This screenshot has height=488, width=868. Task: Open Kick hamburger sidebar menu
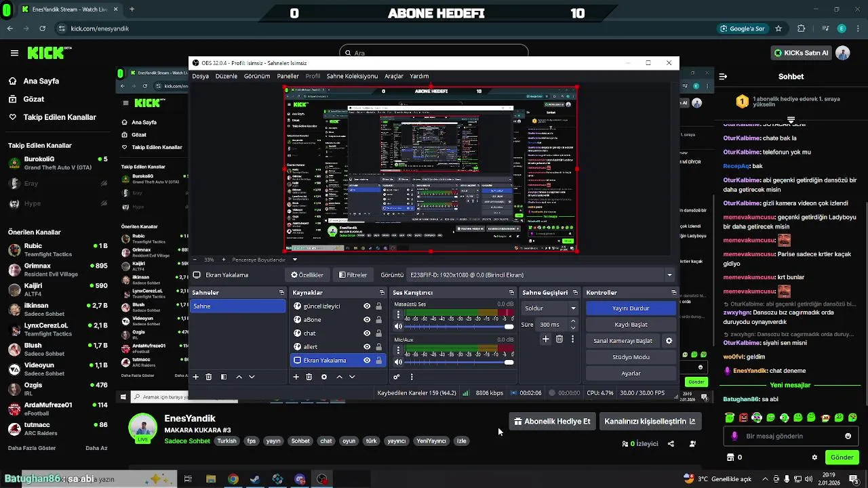14,53
